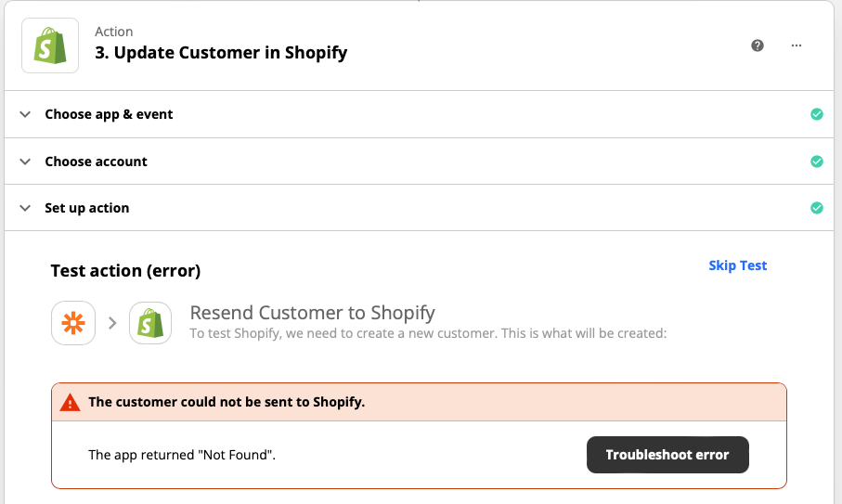Screen dimensions: 842x504
Task: Open the Choose account section
Action: coord(419,162)
